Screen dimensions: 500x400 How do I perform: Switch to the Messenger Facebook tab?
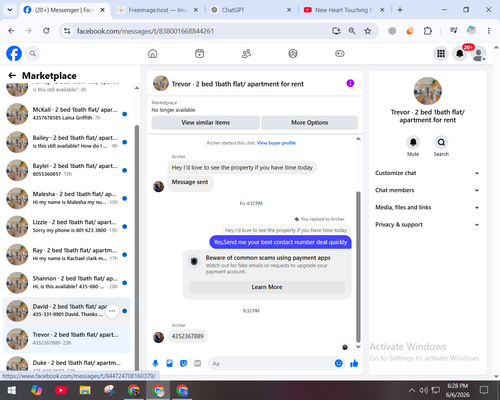(x=64, y=10)
